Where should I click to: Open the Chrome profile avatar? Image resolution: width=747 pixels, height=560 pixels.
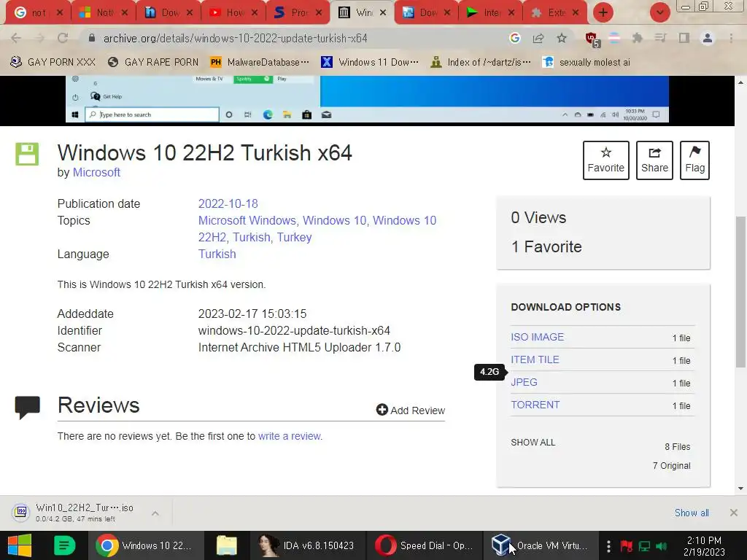(x=708, y=38)
